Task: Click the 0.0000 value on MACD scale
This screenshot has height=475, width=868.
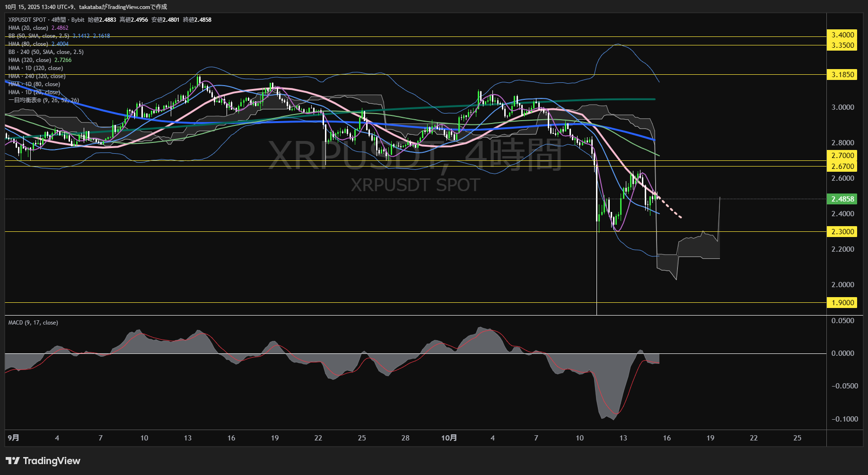Action: coord(842,353)
